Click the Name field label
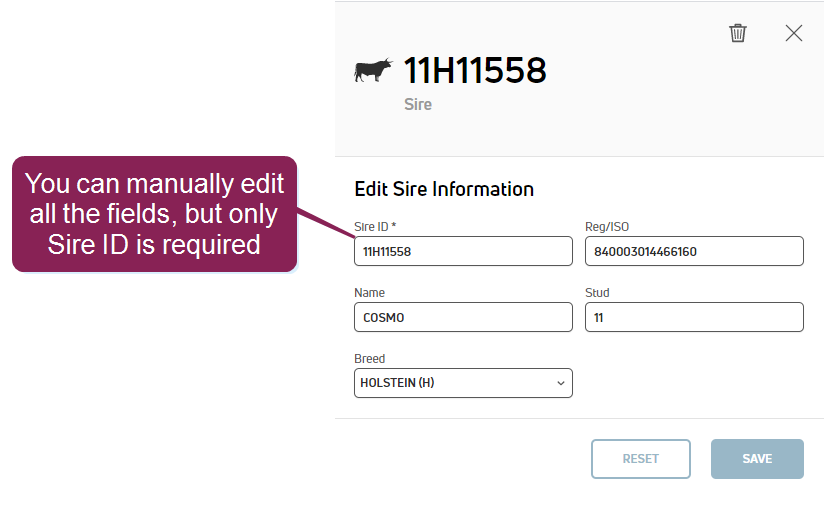824x516 pixels. pyautogui.click(x=369, y=293)
